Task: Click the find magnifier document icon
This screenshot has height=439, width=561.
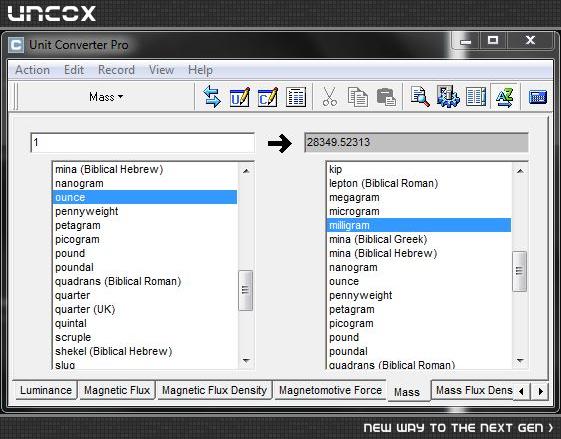Action: (x=420, y=97)
